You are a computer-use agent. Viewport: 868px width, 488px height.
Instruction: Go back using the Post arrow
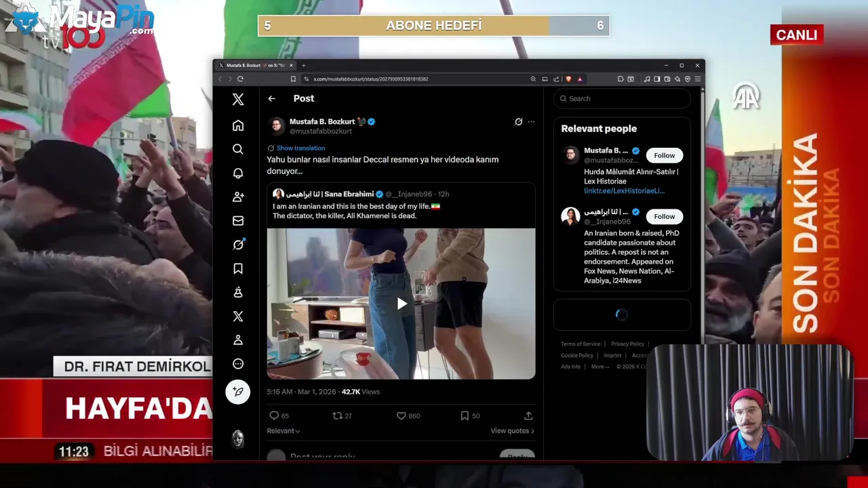click(x=271, y=98)
